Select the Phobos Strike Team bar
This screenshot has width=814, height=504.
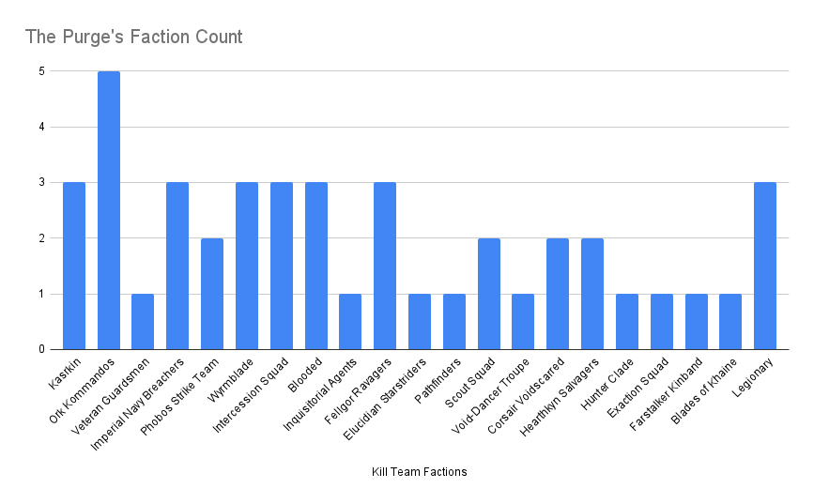click(212, 294)
